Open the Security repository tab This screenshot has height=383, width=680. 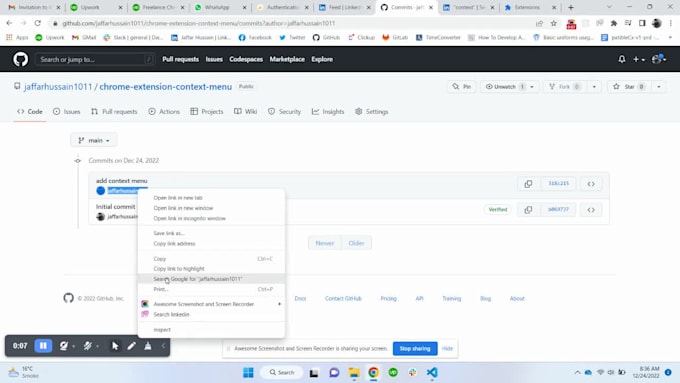pyautogui.click(x=284, y=111)
